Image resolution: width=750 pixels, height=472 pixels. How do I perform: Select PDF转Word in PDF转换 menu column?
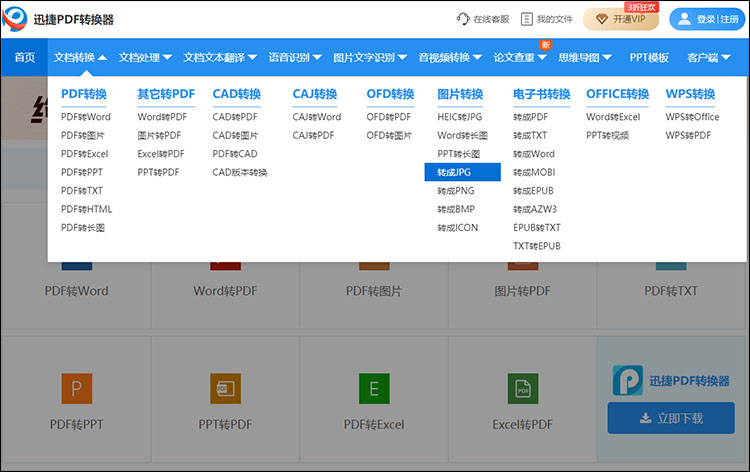(86, 117)
